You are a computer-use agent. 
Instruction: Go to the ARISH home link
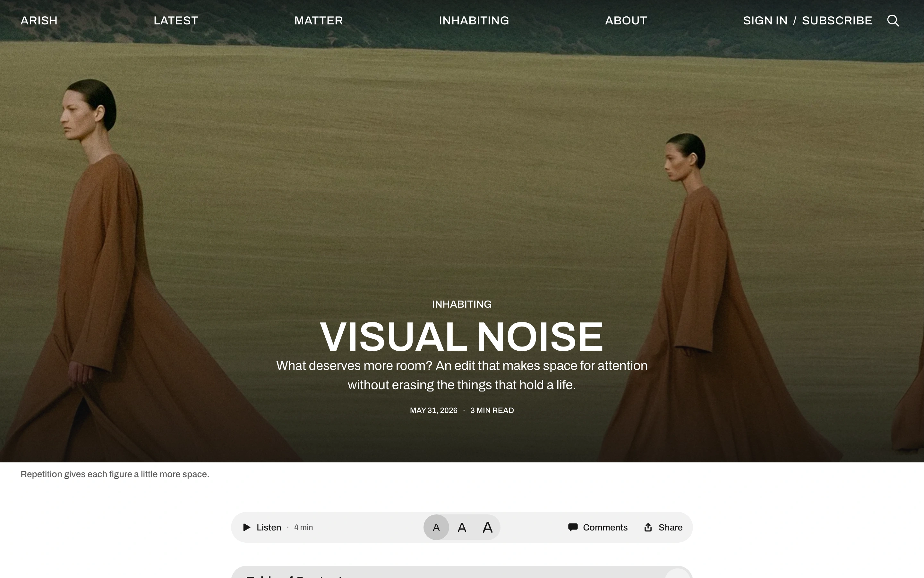tap(39, 21)
